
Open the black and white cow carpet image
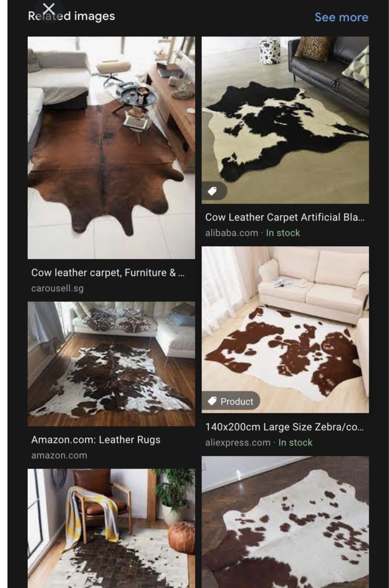pos(285,120)
